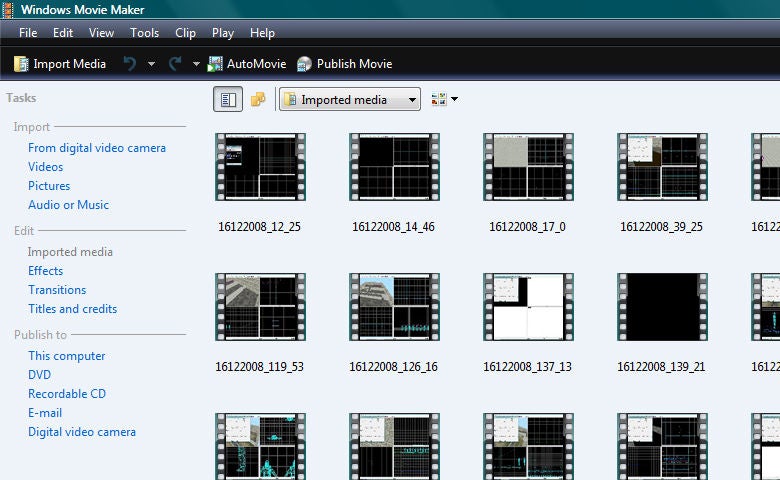Open the File menu
Image resolution: width=780 pixels, height=480 pixels.
[x=28, y=33]
